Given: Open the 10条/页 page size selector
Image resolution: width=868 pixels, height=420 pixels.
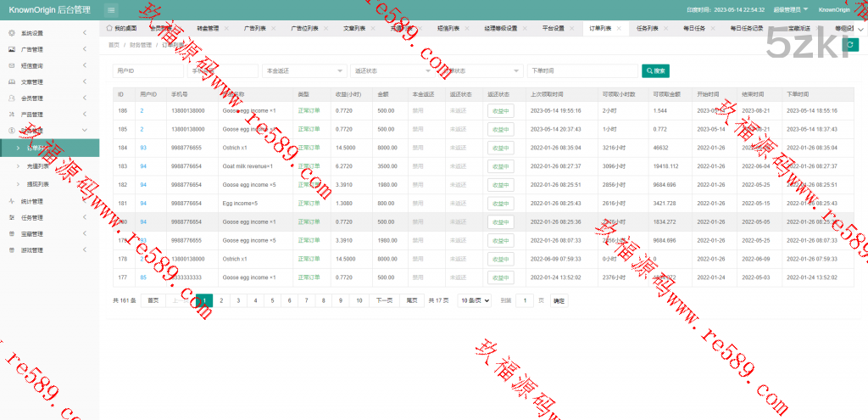Looking at the screenshot, I should point(475,300).
